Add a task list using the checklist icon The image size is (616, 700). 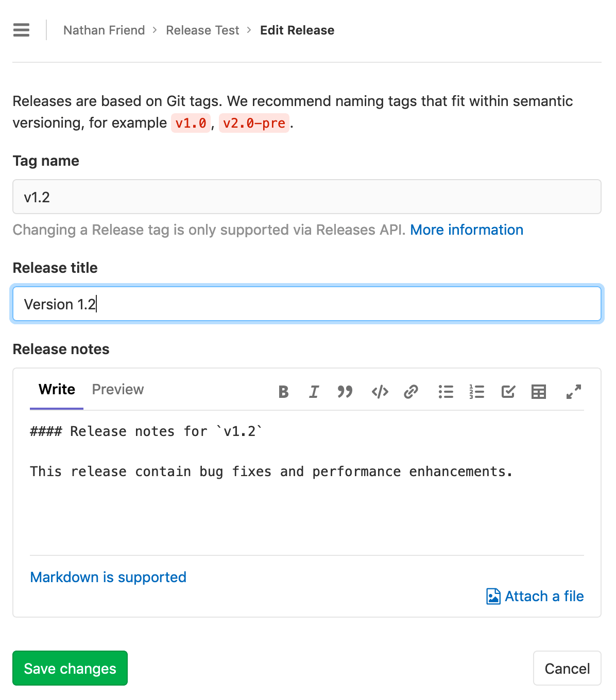507,392
